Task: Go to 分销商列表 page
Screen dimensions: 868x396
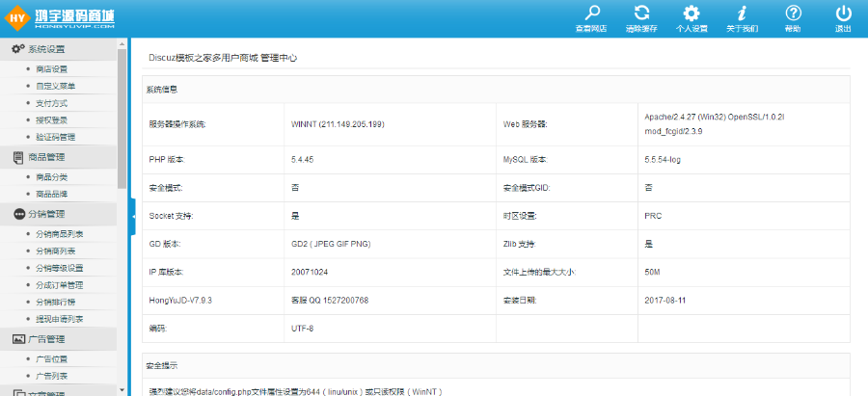Action: pos(55,251)
